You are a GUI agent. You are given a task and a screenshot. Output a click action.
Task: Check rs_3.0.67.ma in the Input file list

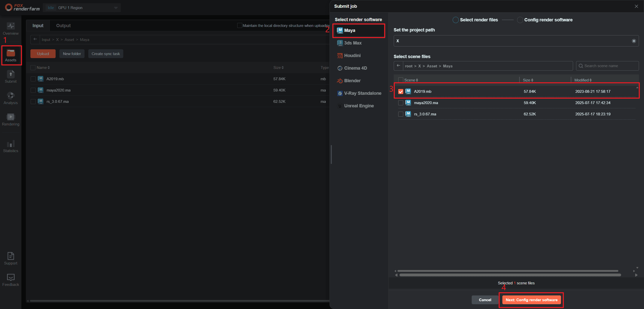33,102
